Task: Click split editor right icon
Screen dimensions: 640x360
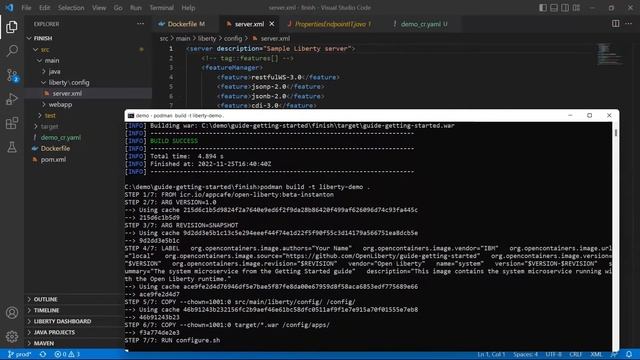Action: pyautogui.click(x=616, y=24)
